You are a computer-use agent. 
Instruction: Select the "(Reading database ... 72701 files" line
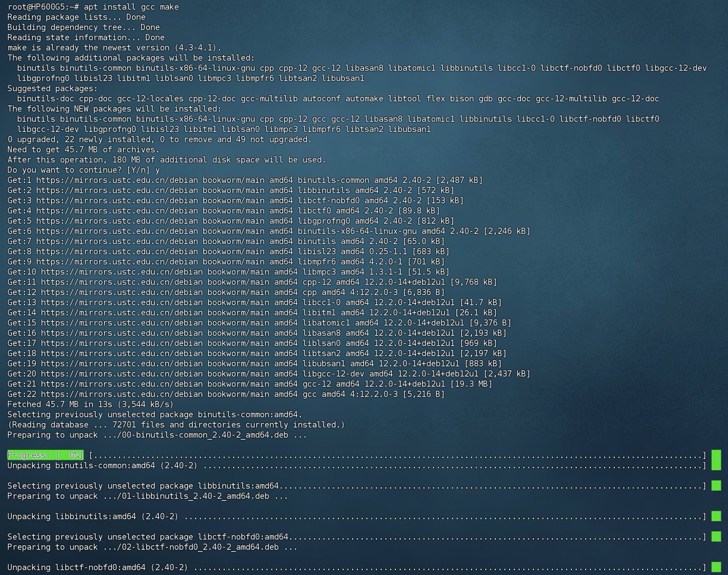pos(176,425)
